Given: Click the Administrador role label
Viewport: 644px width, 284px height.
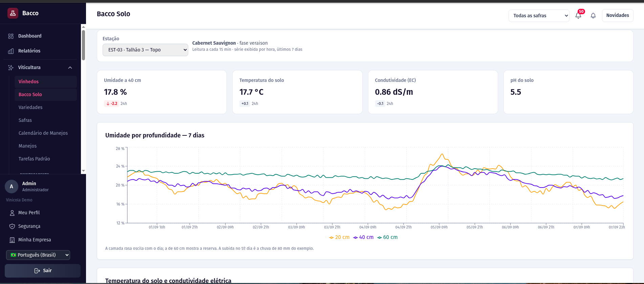Looking at the screenshot, I should [x=36, y=190].
